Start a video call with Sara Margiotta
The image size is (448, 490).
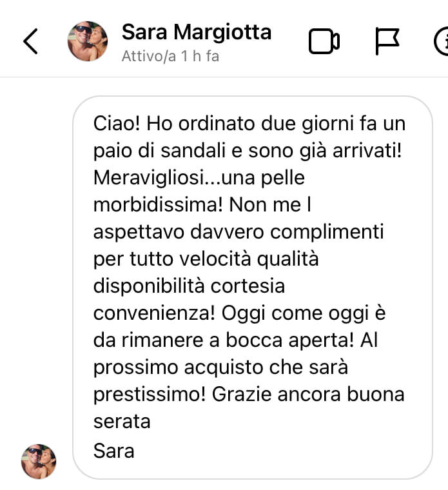point(324,41)
